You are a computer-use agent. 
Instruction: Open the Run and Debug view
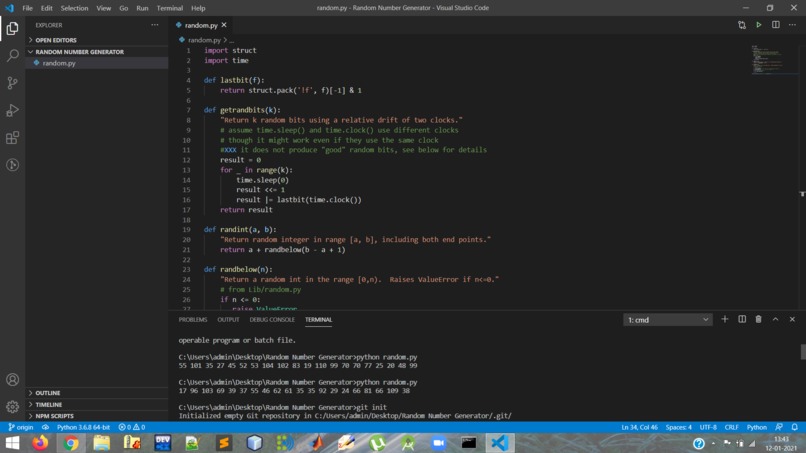[12, 110]
